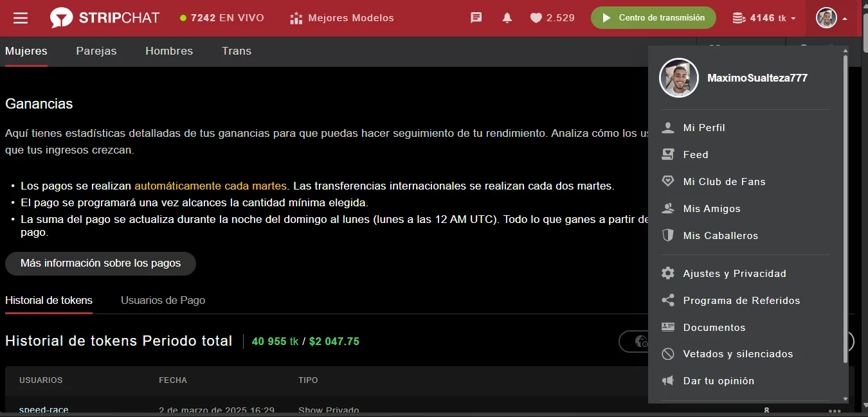The width and height of the screenshot is (868, 417).
Task: Switch to Usuarios de Pago tab
Action: coord(163,300)
